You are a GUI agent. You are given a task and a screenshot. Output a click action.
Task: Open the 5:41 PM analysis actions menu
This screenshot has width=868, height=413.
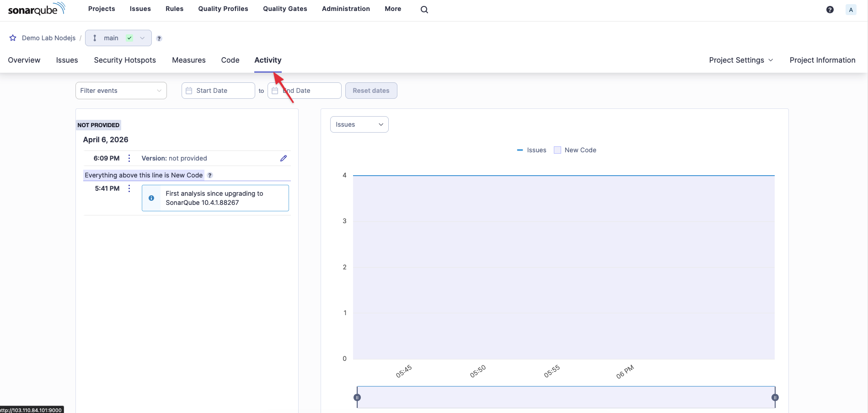pos(129,188)
